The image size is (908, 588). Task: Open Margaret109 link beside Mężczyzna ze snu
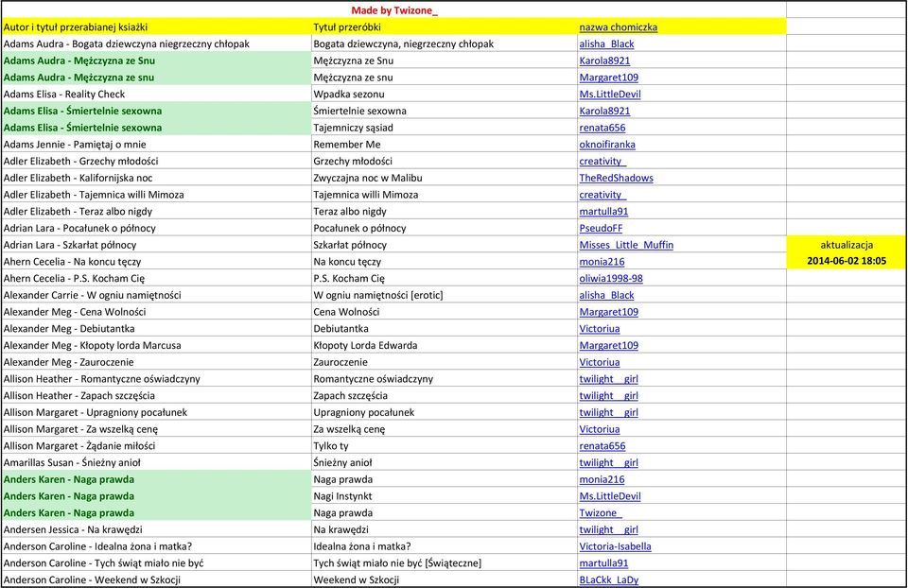coord(608,78)
